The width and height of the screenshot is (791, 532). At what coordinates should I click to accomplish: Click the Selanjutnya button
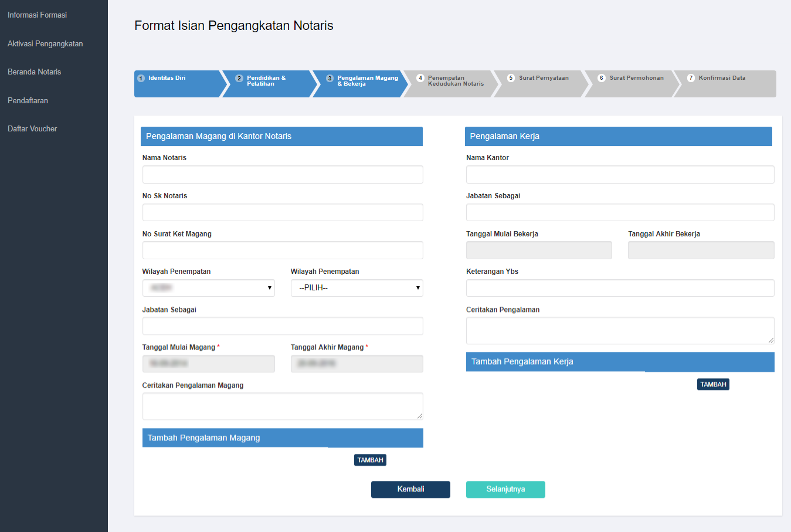(x=505, y=489)
